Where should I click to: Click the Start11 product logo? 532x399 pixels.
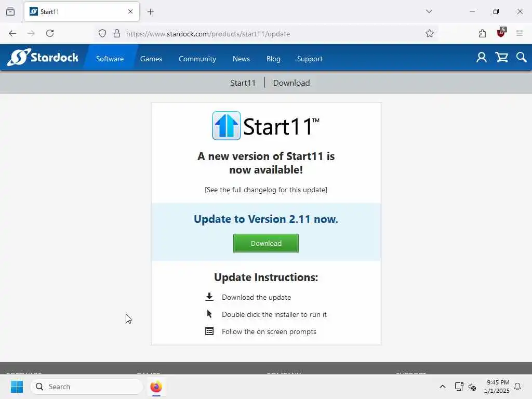tap(266, 126)
